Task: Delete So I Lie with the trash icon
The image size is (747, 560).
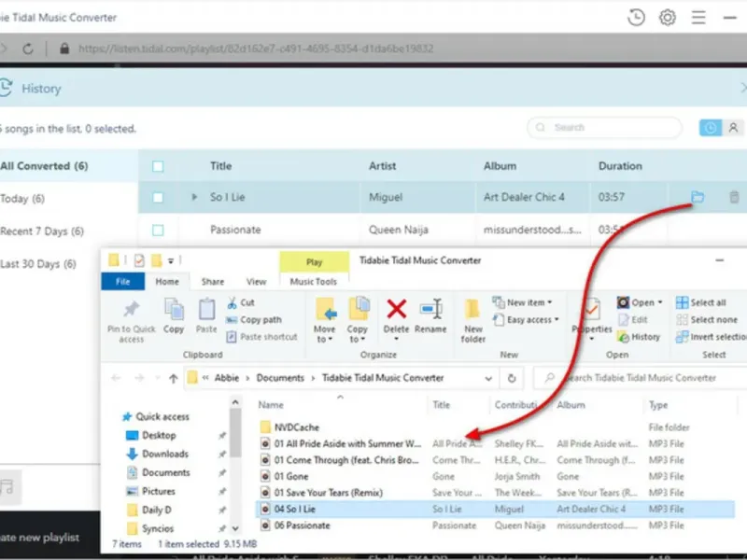Action: (x=734, y=197)
